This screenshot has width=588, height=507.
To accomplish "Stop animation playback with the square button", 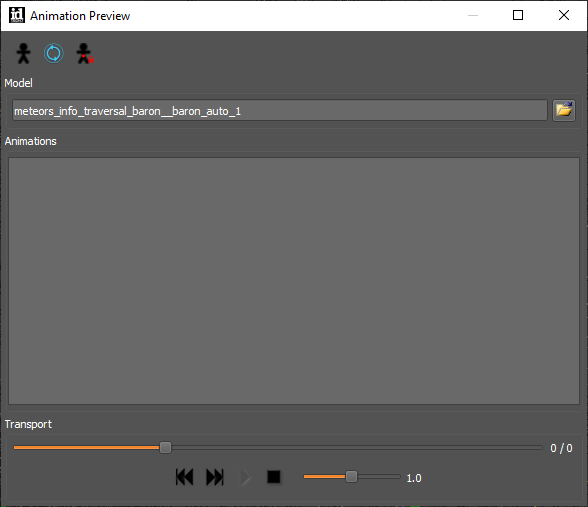I will tap(274, 477).
